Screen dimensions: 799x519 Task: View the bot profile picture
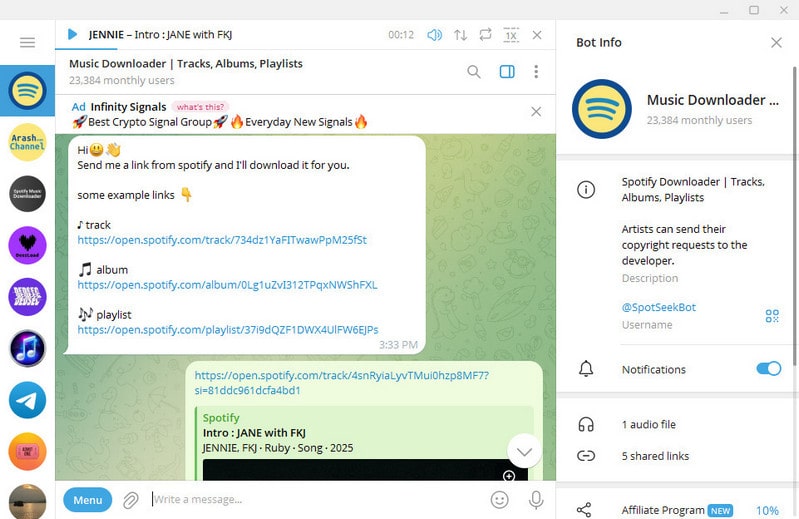point(602,109)
